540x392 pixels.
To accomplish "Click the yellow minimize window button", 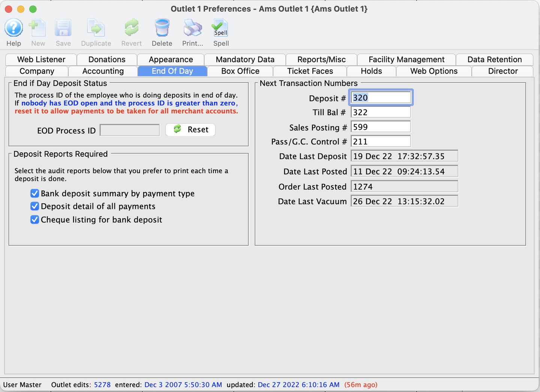I will (21, 9).
